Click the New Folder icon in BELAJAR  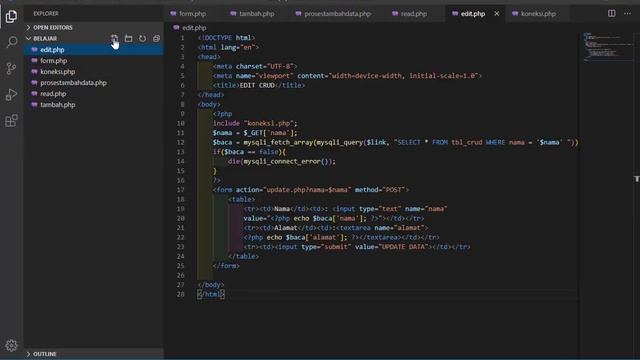click(x=128, y=38)
